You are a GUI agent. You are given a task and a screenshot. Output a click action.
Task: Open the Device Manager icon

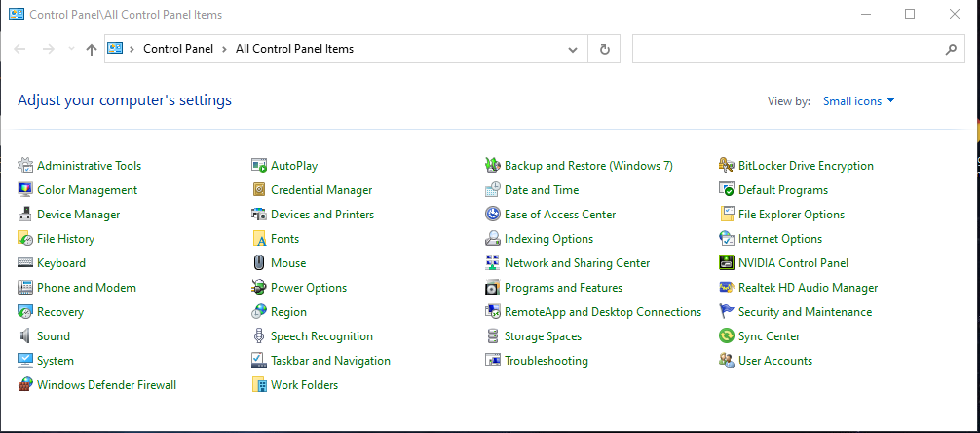coord(25,215)
